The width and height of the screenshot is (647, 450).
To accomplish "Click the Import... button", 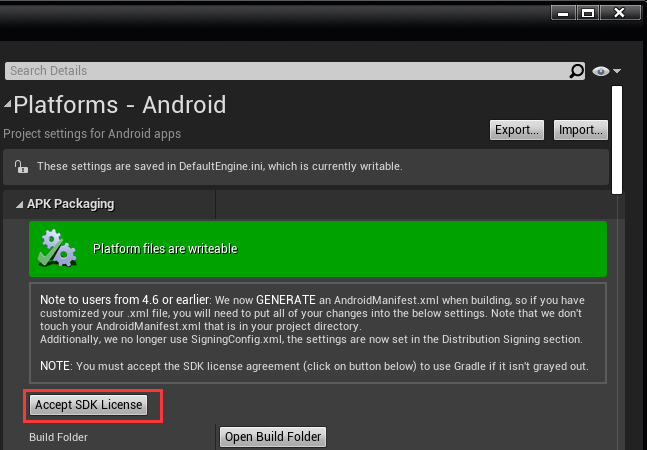I will [x=581, y=130].
